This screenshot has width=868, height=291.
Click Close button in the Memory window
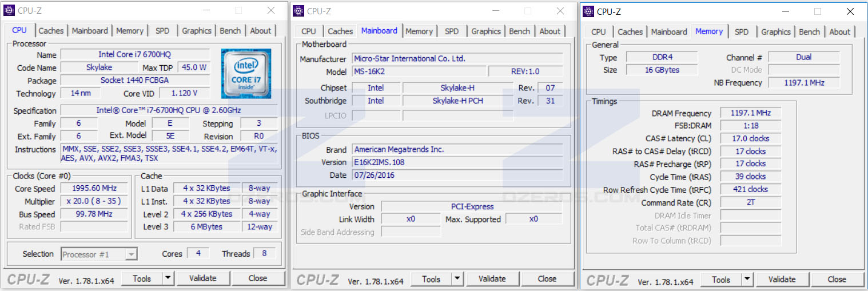(x=837, y=280)
